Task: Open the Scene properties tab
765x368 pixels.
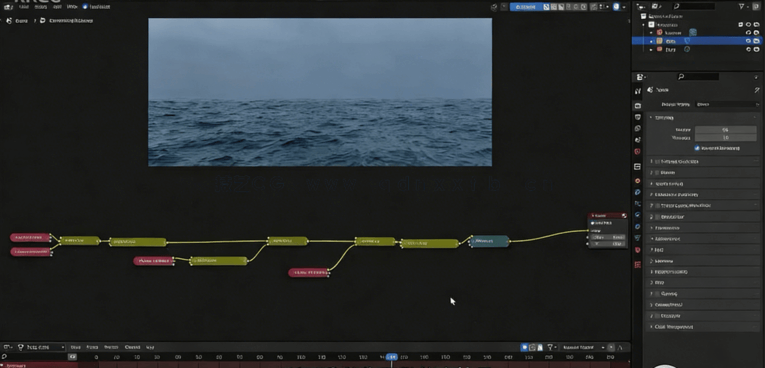Action: pyautogui.click(x=638, y=140)
